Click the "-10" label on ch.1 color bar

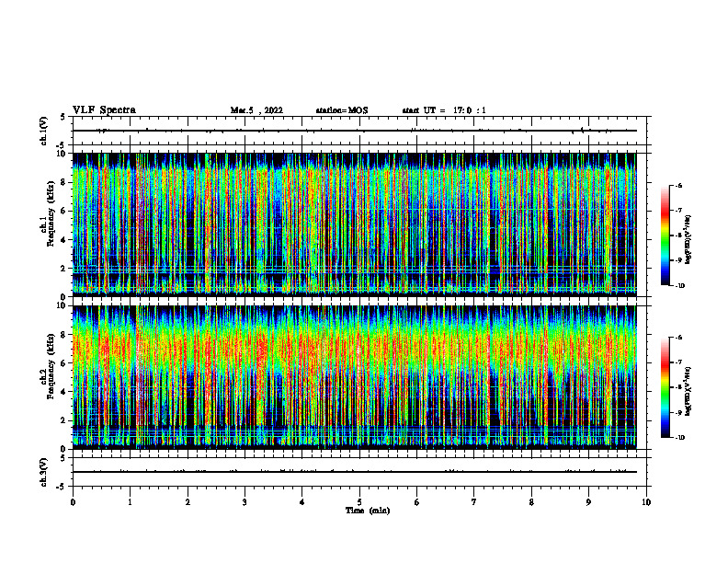coord(680,286)
